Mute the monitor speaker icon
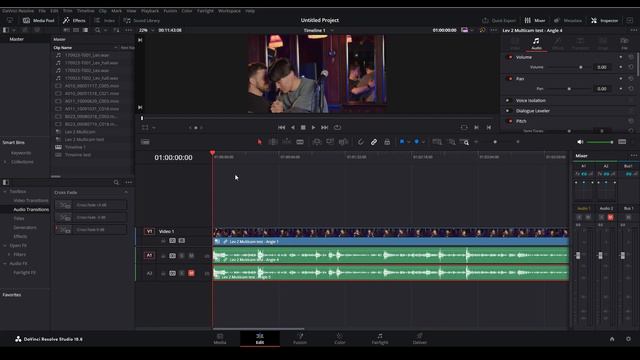The width and height of the screenshot is (640, 360). coord(580,142)
